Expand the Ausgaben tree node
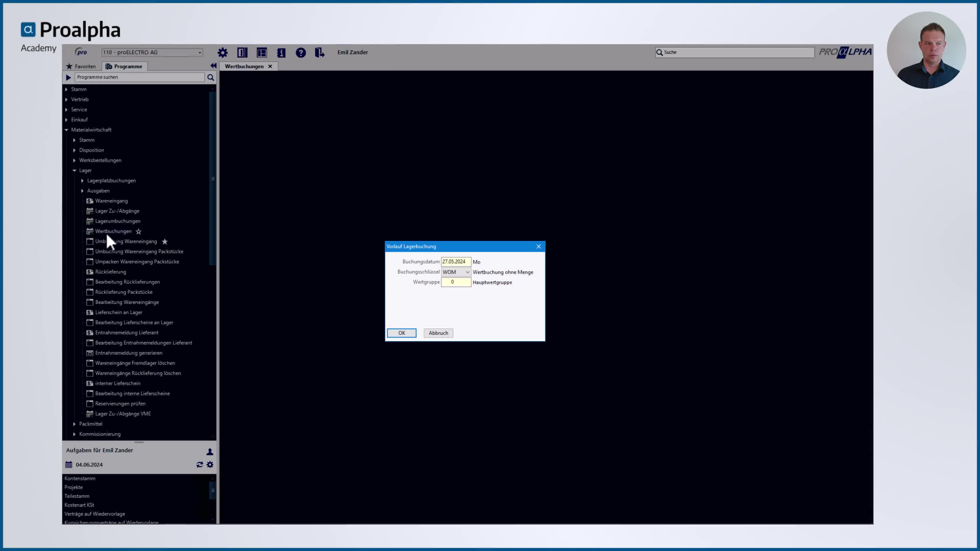 click(82, 191)
